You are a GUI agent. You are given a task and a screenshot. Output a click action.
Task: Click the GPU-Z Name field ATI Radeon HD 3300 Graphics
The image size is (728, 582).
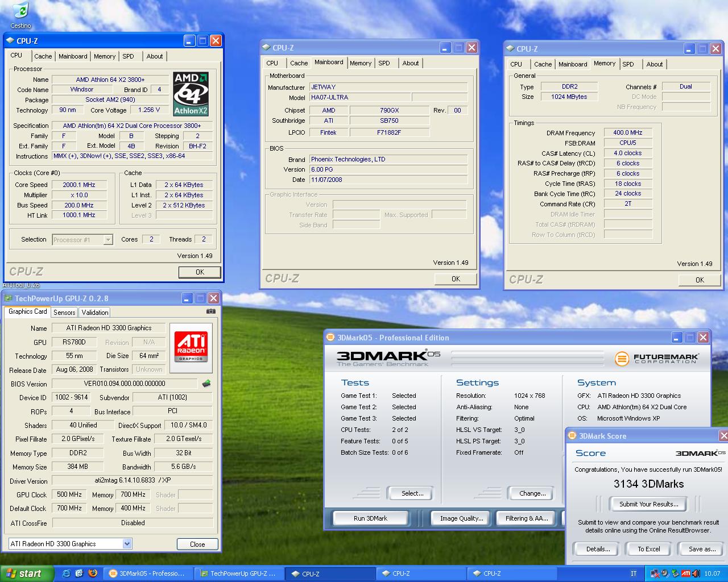(x=109, y=328)
